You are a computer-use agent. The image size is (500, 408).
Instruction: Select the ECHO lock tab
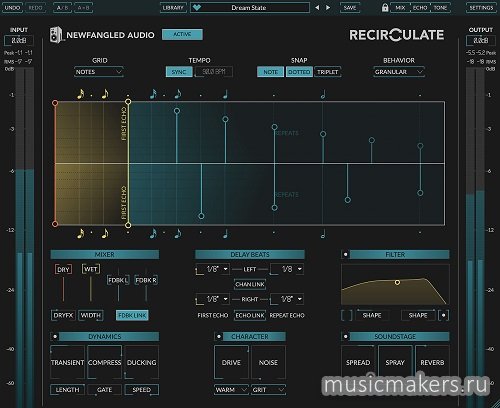click(420, 7)
